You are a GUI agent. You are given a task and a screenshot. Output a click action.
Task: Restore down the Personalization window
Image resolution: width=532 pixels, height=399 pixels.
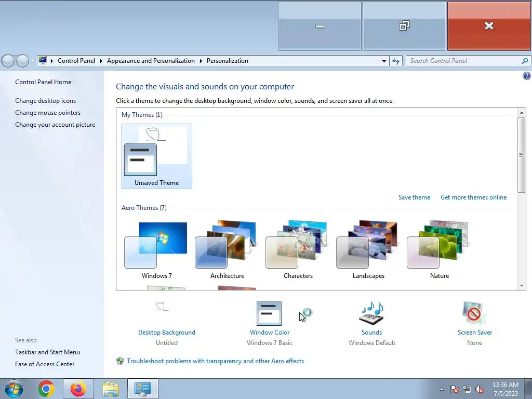[x=404, y=26]
